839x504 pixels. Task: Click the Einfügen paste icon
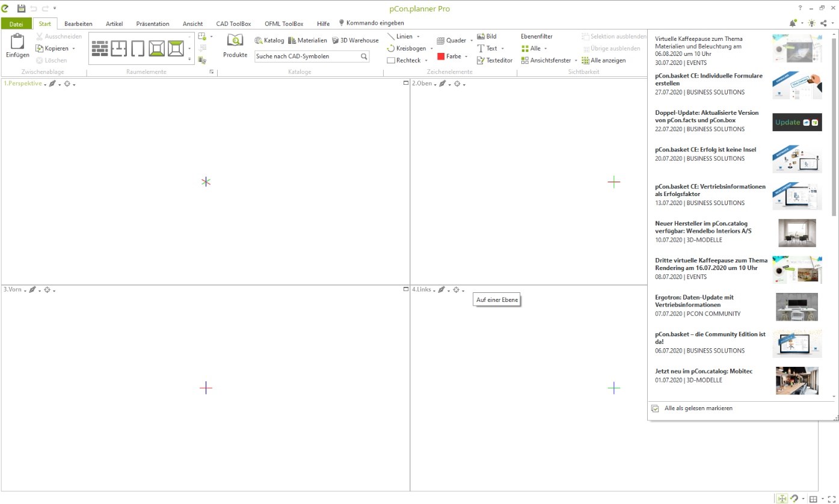tap(17, 41)
